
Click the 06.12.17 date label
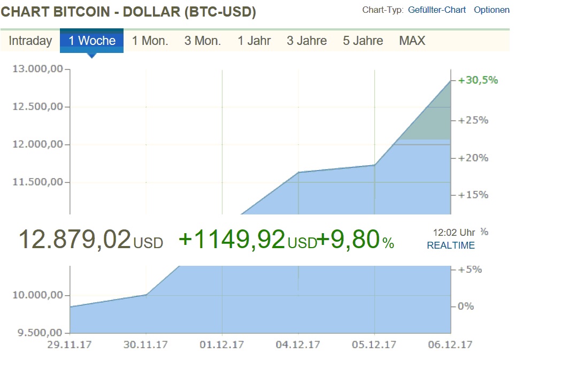451,345
